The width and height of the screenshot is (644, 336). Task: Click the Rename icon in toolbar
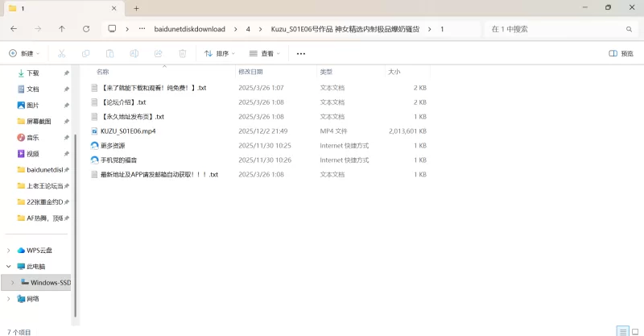(134, 54)
